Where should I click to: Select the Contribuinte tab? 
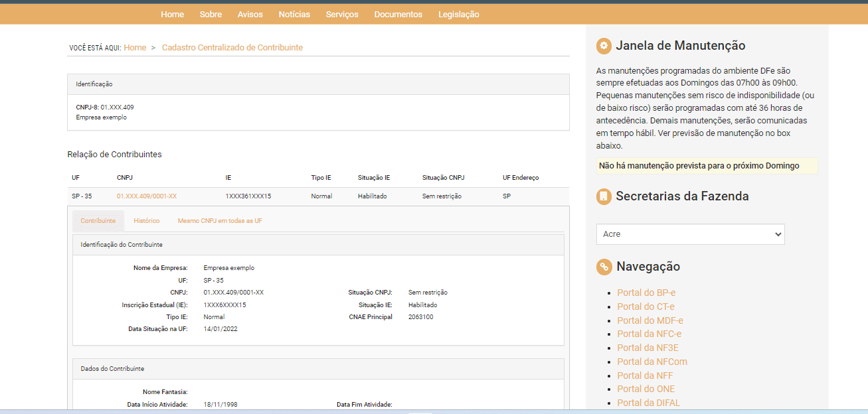coord(98,220)
